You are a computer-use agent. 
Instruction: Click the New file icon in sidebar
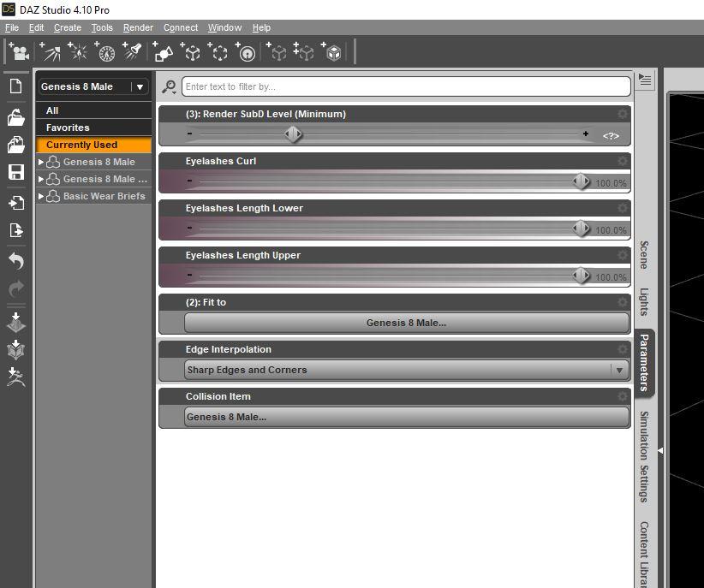pyautogui.click(x=16, y=86)
